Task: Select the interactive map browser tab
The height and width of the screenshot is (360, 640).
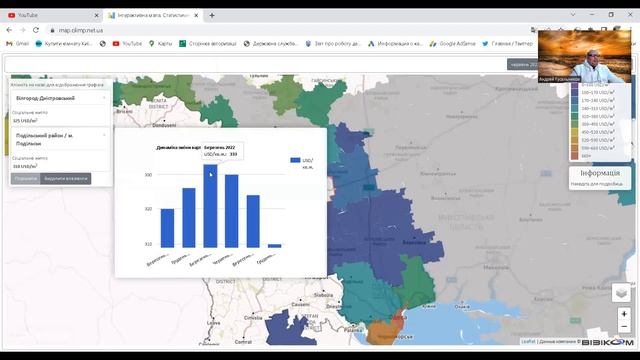Action: (153, 16)
